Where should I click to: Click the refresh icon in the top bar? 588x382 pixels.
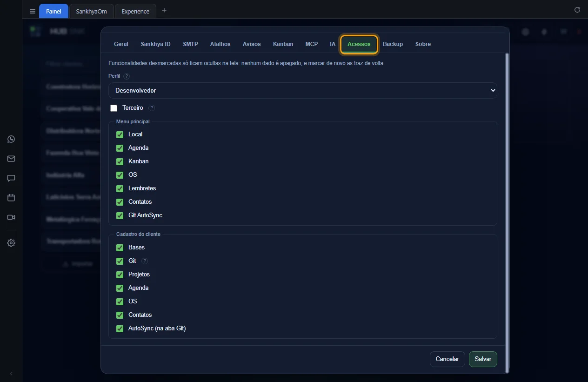point(577,10)
